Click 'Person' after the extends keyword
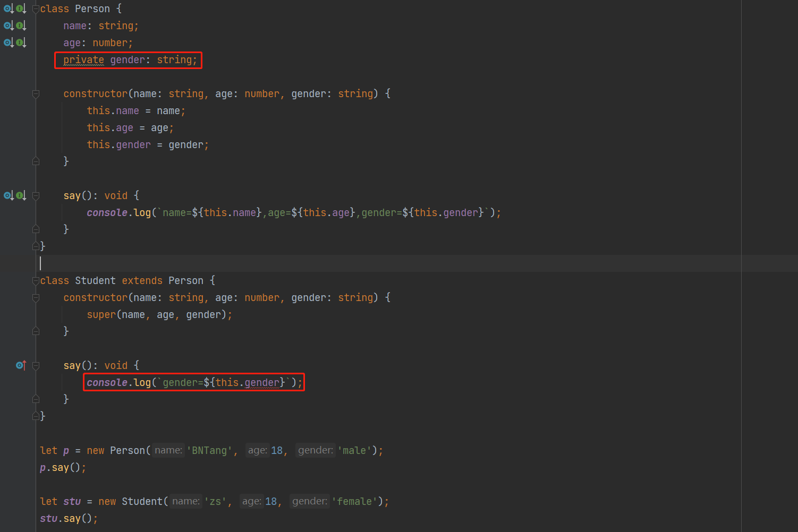The image size is (798, 532). click(186, 281)
